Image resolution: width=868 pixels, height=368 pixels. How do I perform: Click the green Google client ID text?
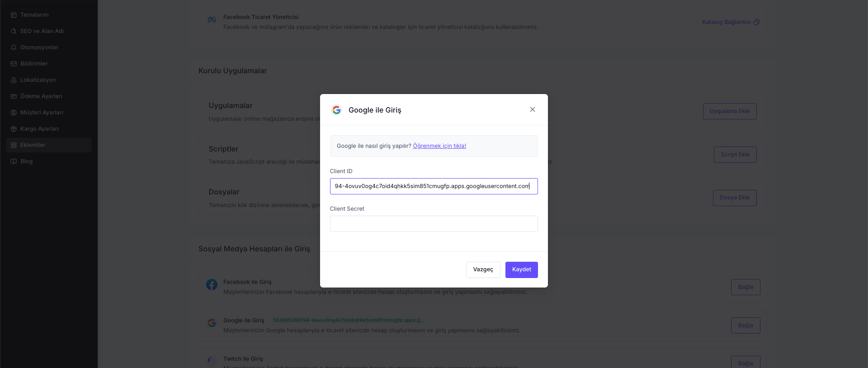point(349,321)
